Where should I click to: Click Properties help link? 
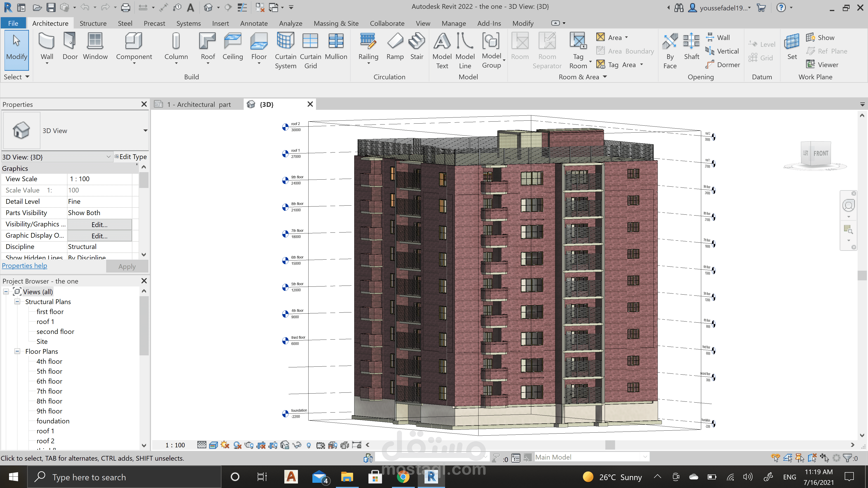pyautogui.click(x=24, y=266)
